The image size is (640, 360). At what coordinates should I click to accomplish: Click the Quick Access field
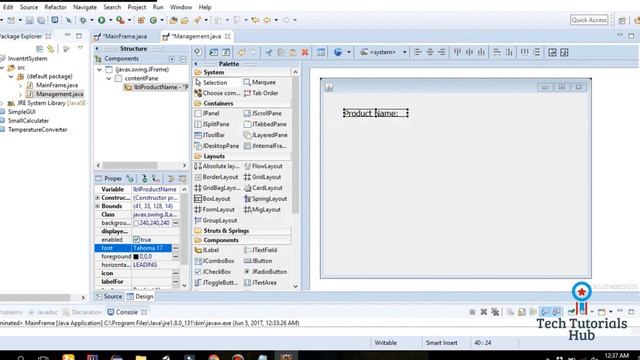(589, 20)
